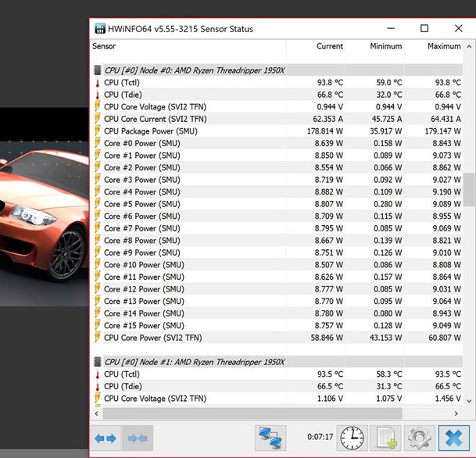Click the expand columns arrows button
476x458 pixels.
pos(106,438)
